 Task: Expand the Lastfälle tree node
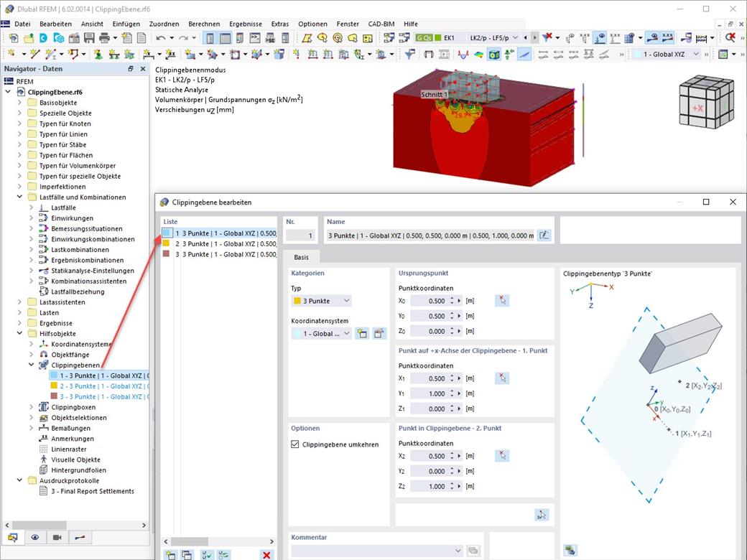click(x=32, y=207)
